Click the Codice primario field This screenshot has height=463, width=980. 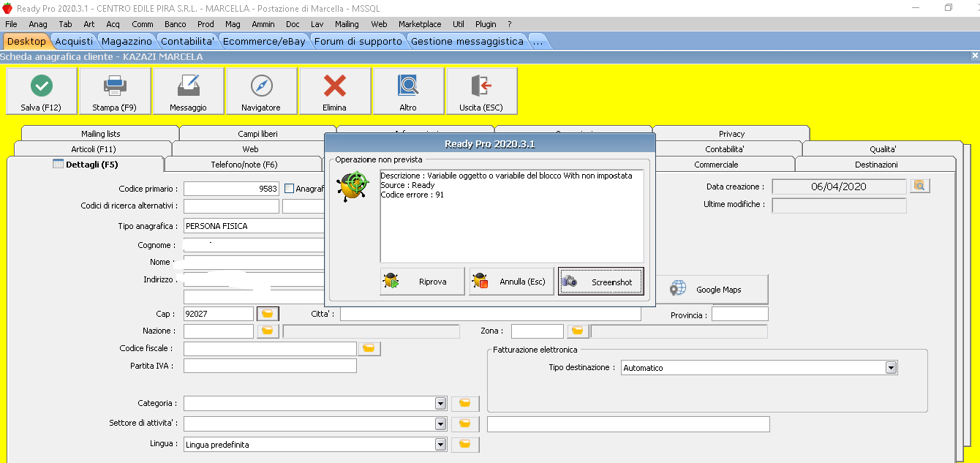tap(231, 189)
